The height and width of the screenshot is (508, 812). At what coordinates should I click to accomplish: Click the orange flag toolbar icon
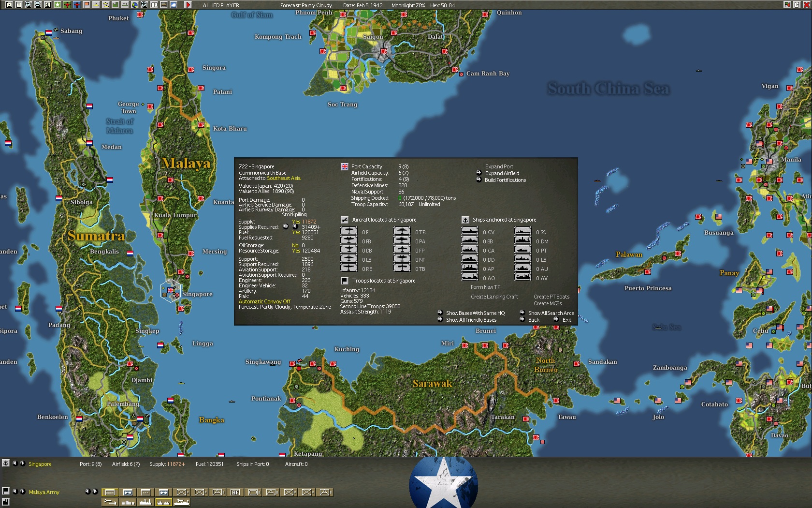(x=87, y=5)
